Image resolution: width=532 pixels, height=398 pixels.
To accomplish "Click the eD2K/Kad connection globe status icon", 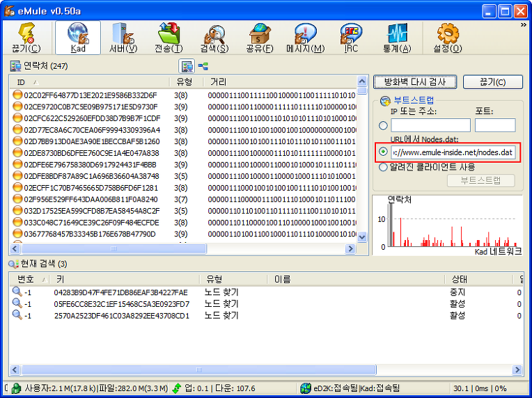I will 306,388.
